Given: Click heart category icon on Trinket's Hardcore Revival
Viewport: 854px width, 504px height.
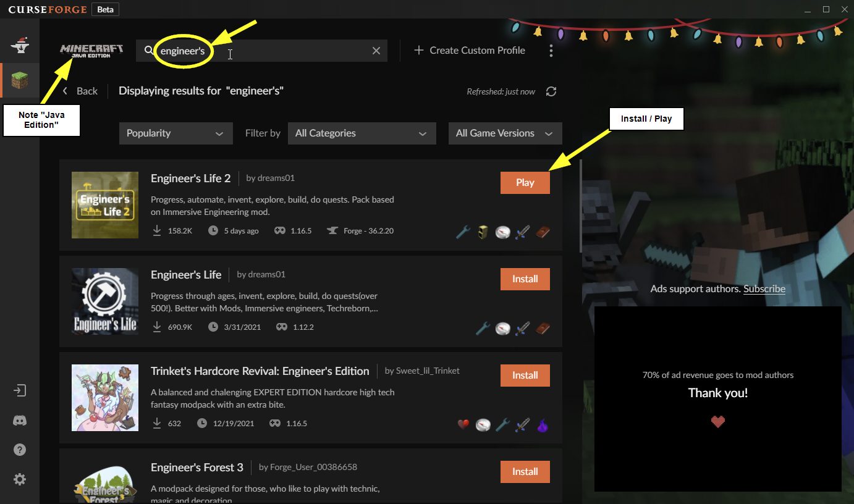Looking at the screenshot, I should click(463, 425).
